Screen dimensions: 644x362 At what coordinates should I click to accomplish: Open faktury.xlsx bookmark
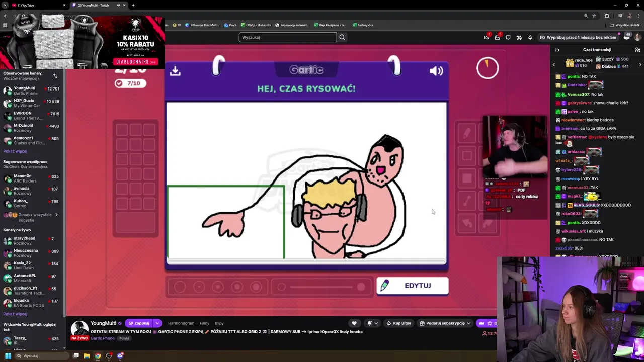[363, 25]
